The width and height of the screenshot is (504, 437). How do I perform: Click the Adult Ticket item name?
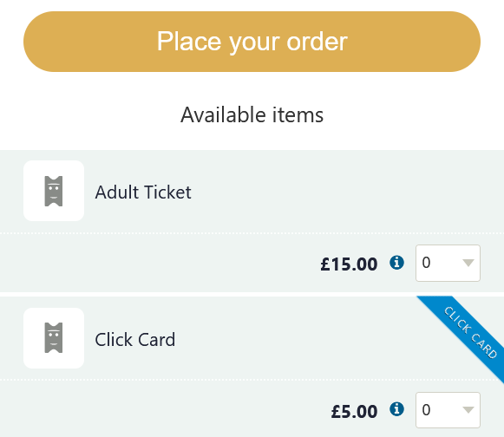[x=143, y=192]
